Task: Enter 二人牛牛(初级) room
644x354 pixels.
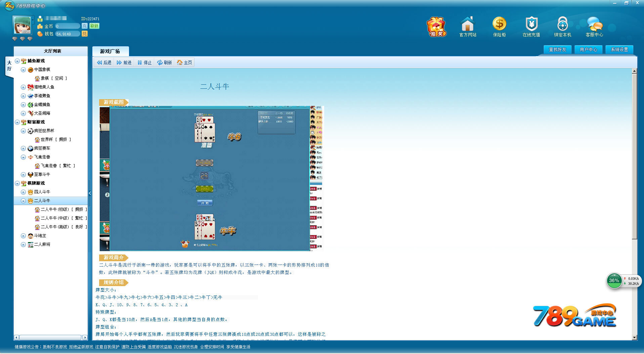Action: [60, 209]
